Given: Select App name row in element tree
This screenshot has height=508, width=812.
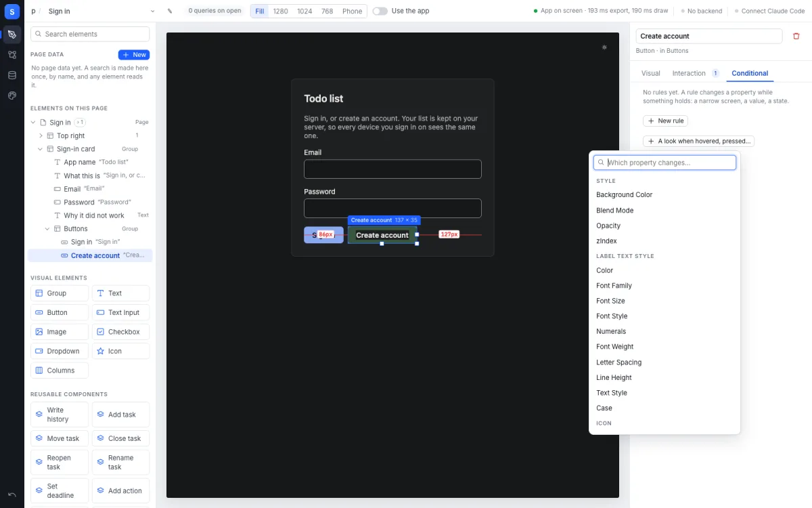Looking at the screenshot, I should [90, 163].
